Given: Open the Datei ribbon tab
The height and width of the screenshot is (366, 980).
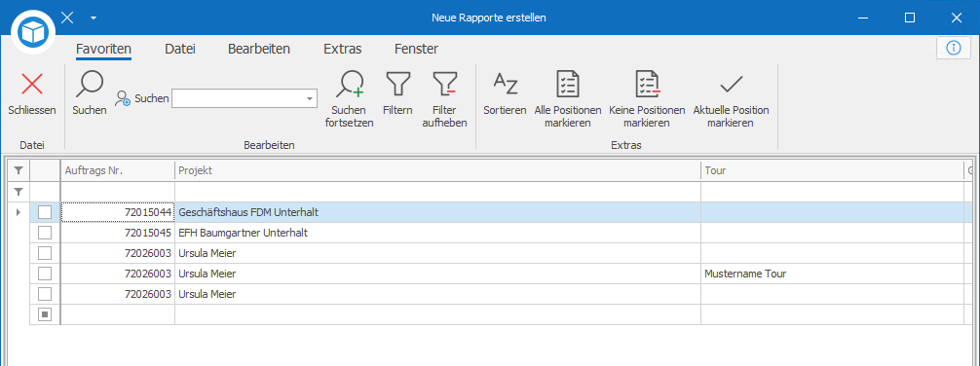Looking at the screenshot, I should [180, 49].
